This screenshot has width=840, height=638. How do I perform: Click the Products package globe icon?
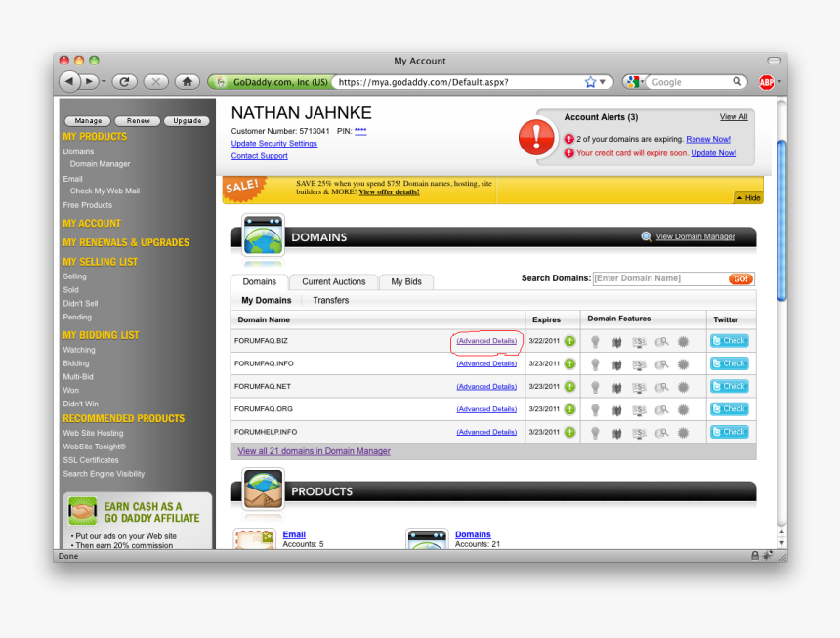(x=263, y=489)
